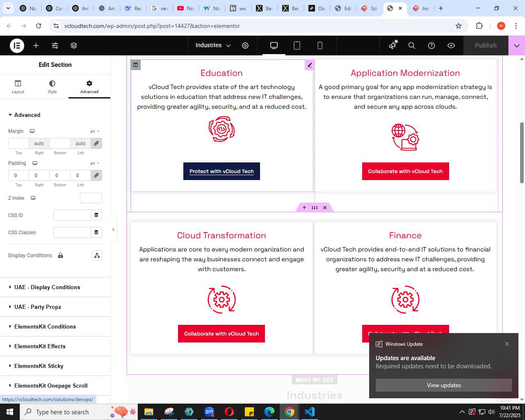Click the section drag handle dots
Image resolution: width=525 pixels, height=420 pixels.
[315, 208]
